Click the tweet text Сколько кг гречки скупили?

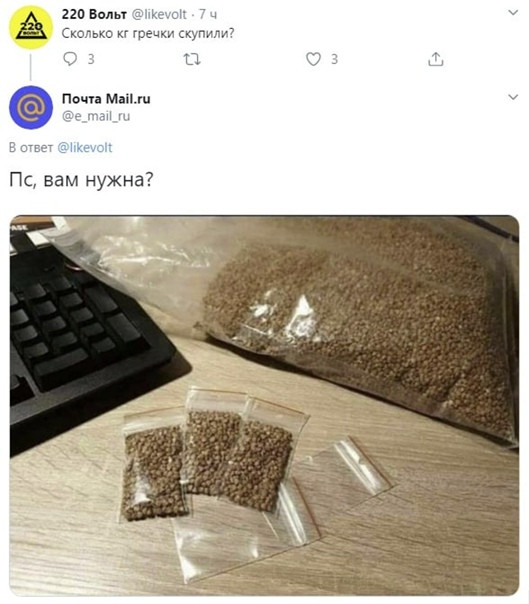click(148, 34)
